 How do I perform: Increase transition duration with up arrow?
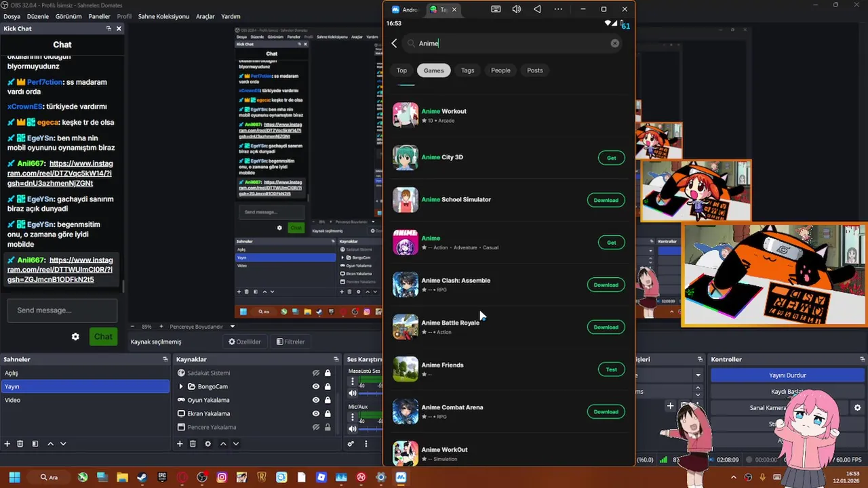click(x=698, y=388)
